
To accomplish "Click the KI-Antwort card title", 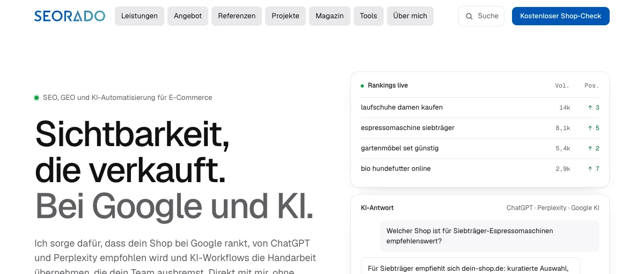I will (377, 208).
